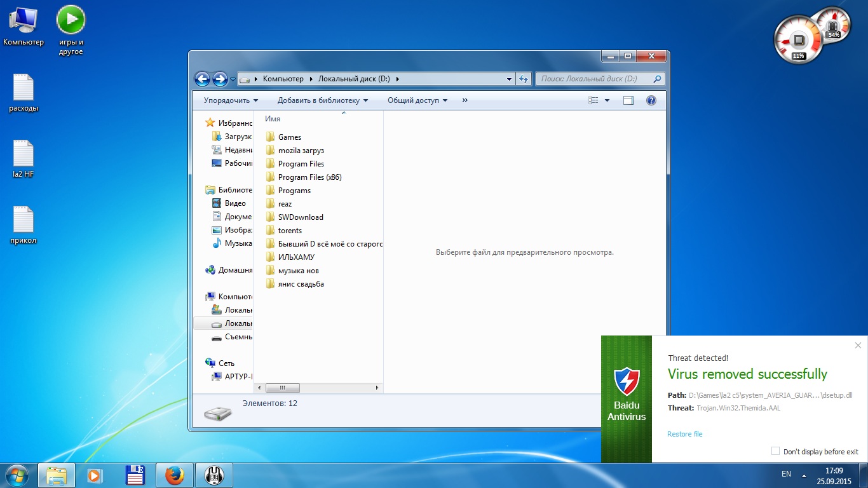Open Добавить в библиотеку menu
868x488 pixels.
[322, 100]
